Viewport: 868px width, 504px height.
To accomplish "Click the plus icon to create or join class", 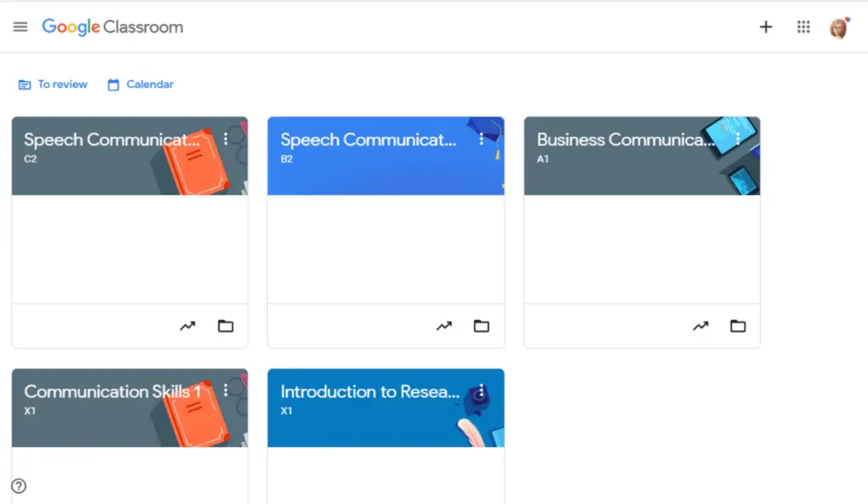I will pos(765,26).
